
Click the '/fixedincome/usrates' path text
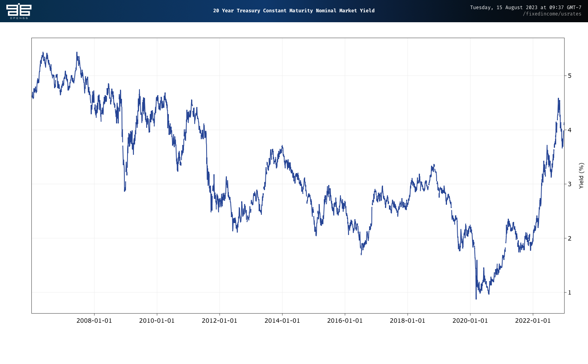point(552,14)
